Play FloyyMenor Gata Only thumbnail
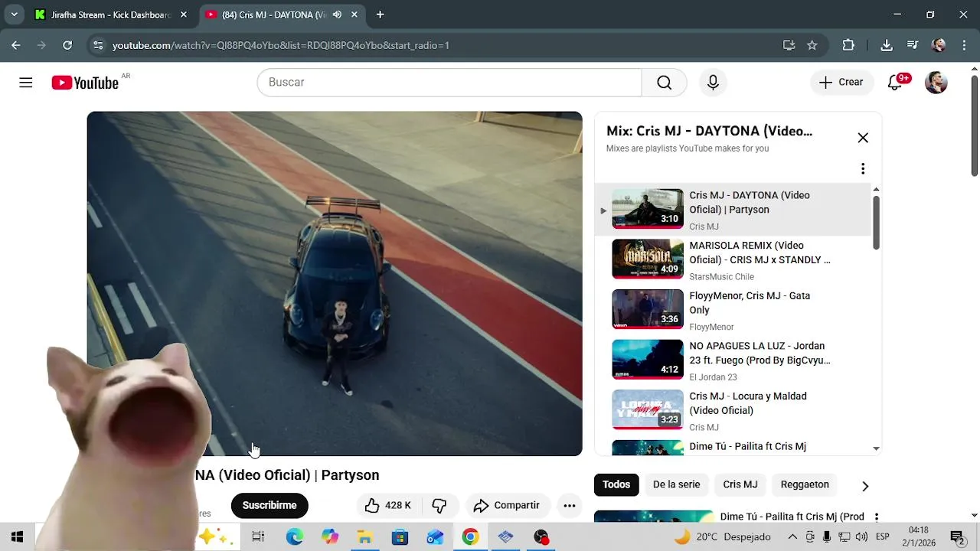980x551 pixels. [x=648, y=309]
